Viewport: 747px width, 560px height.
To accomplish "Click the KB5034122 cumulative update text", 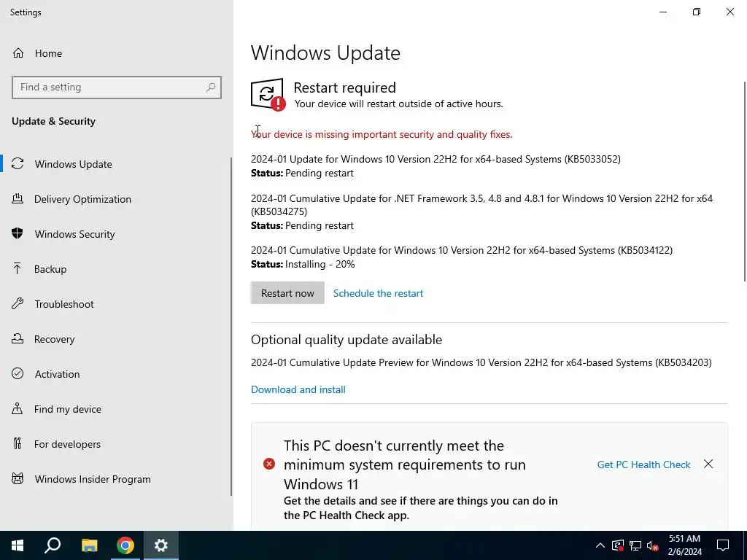I will (x=462, y=250).
